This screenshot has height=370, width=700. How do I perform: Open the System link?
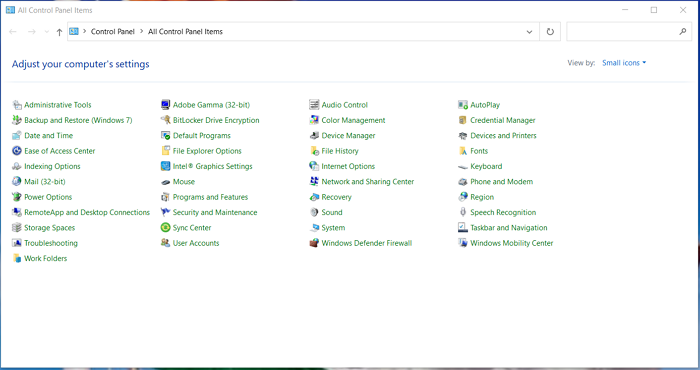(333, 228)
